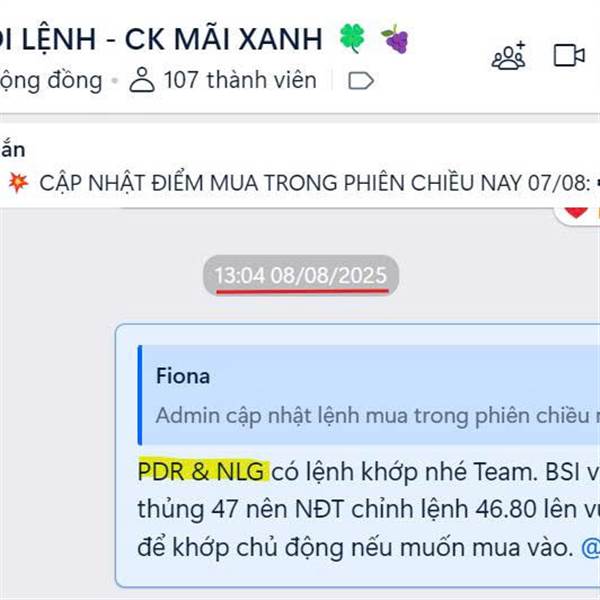Click the red heart reaction icon
The image size is (600, 600).
(576, 212)
